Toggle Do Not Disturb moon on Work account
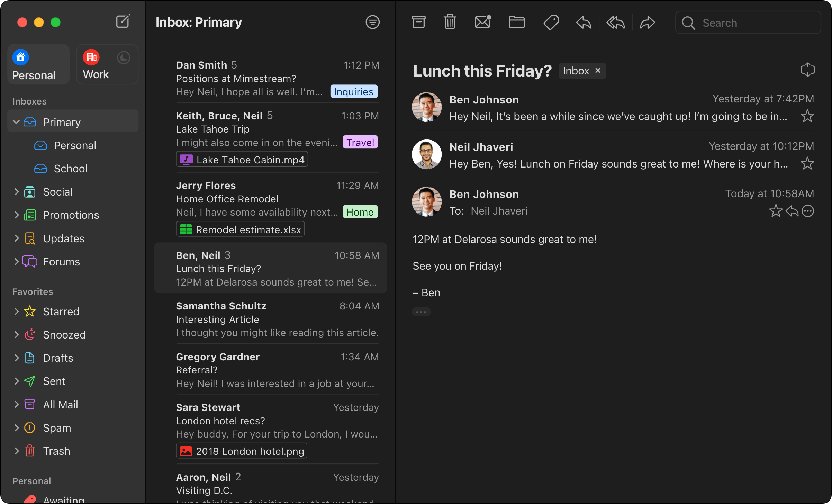Screen dimensions: 832x504 124,57
